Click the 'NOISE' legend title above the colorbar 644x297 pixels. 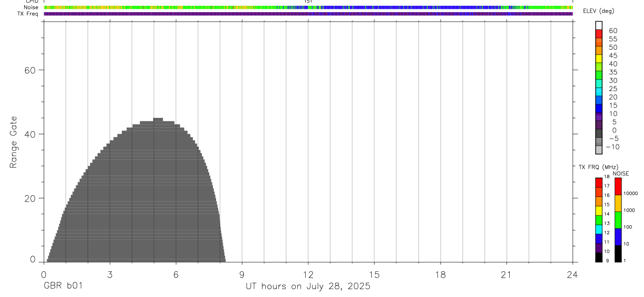tap(621, 173)
